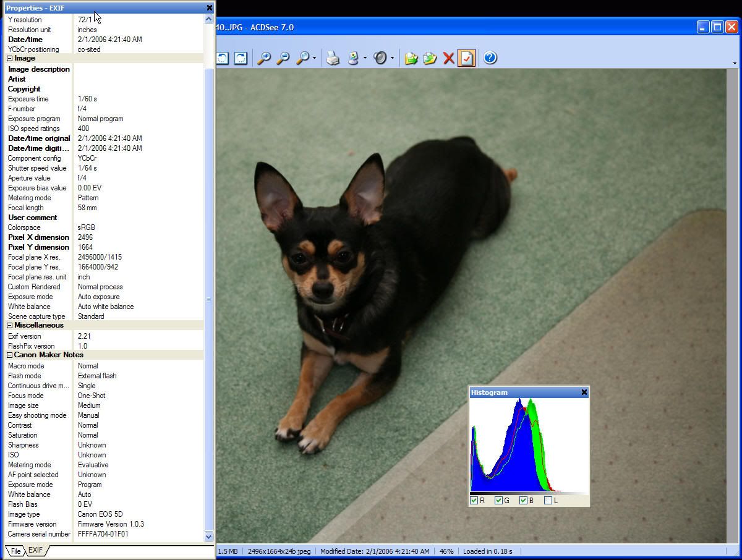
Task: Click the Print icon
Action: (x=333, y=58)
